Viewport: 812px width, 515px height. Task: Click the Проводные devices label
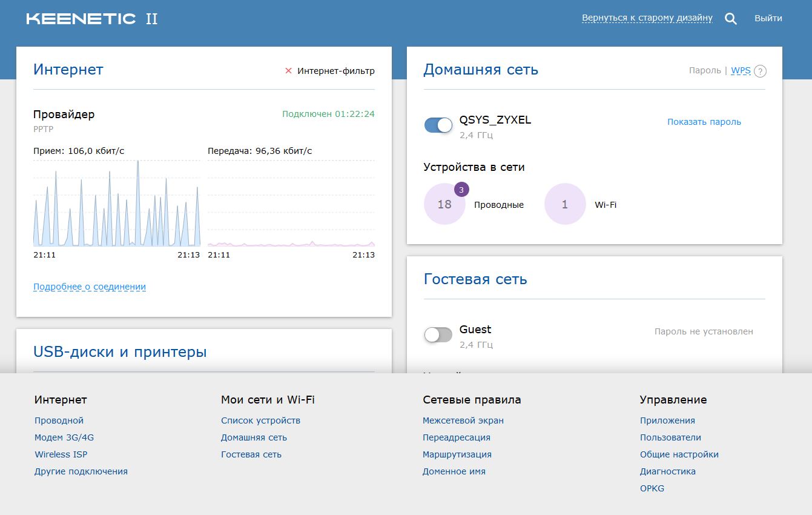pos(499,205)
